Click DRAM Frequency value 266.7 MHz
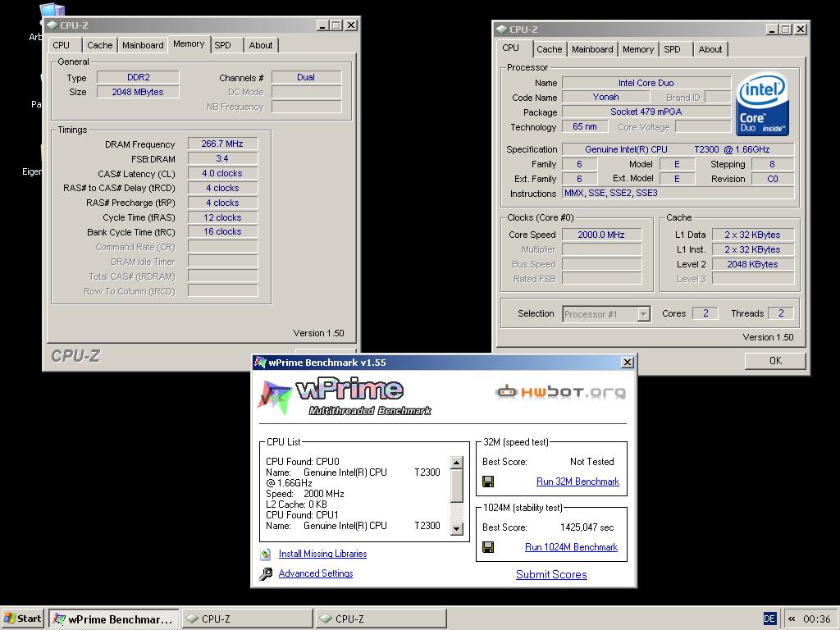 (222, 144)
